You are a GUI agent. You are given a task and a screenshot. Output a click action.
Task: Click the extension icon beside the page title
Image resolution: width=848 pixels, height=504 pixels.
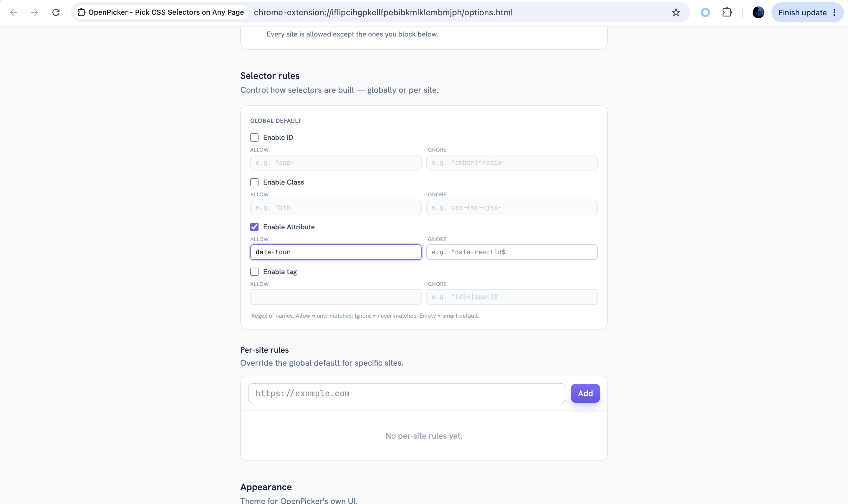tap(81, 12)
